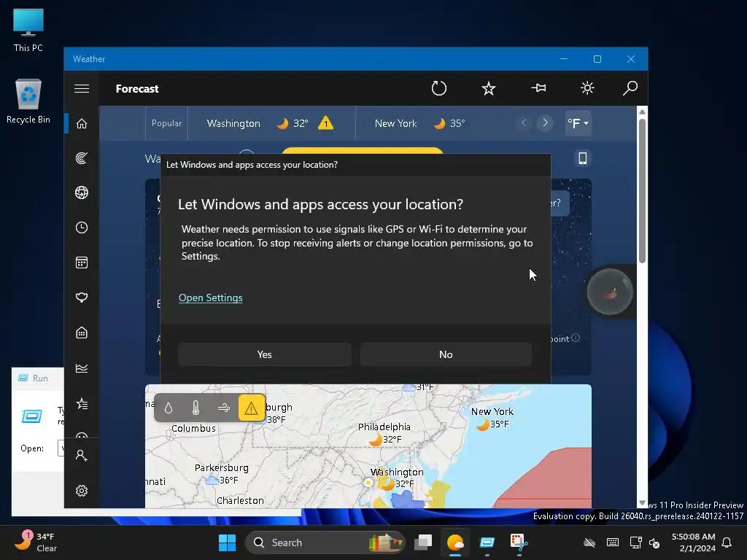Click Yes to allow location
Image resolution: width=747 pixels, height=560 pixels.
(x=264, y=354)
